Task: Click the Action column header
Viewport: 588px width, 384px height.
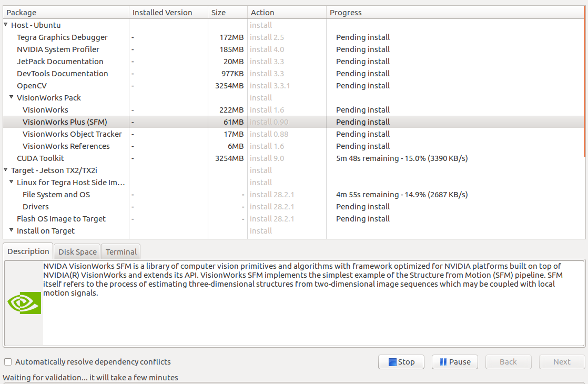Action: coord(287,13)
